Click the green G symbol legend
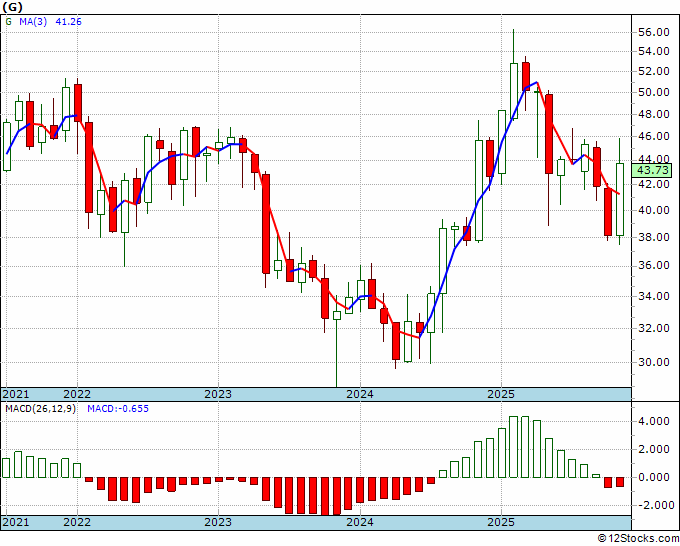 click(x=9, y=22)
